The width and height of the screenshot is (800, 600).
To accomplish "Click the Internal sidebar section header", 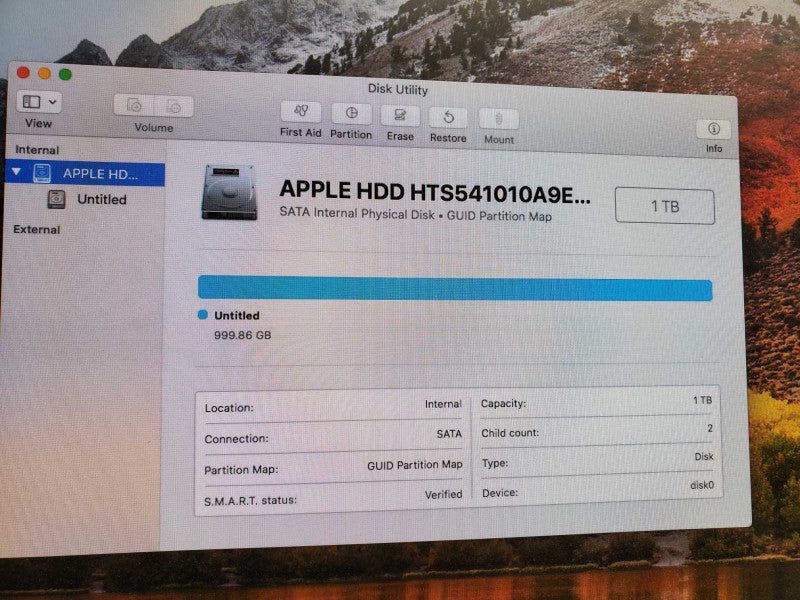I will tap(37, 150).
